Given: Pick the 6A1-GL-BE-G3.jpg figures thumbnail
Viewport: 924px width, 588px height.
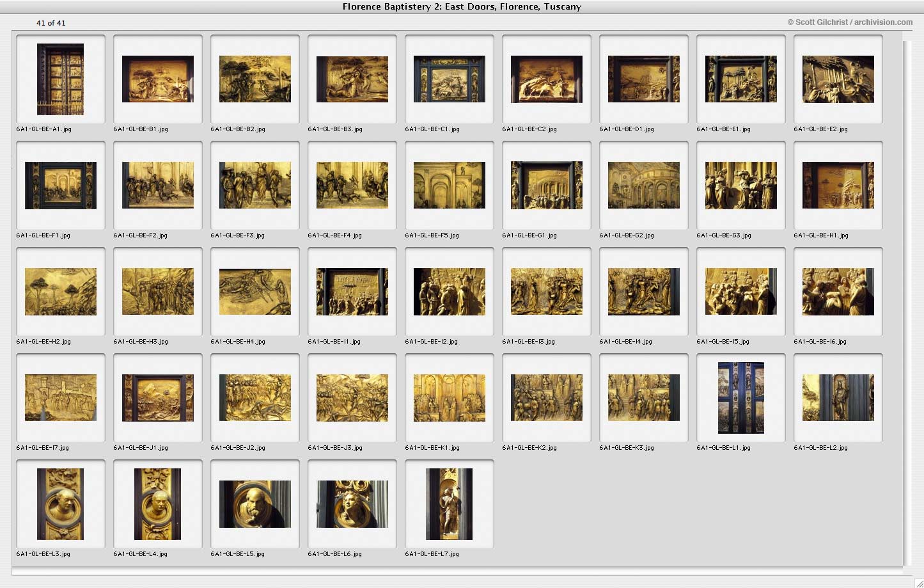Looking at the screenshot, I should [x=741, y=186].
